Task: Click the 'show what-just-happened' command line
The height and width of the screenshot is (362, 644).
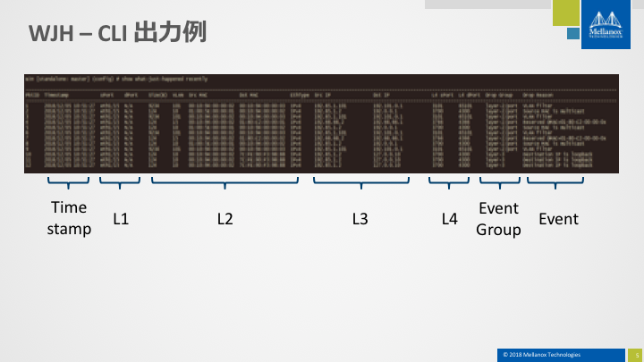Action: [x=116, y=79]
